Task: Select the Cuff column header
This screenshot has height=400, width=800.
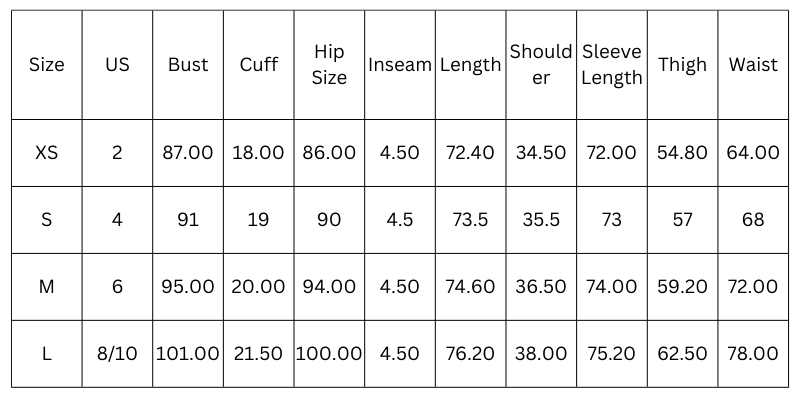Action: click(258, 65)
